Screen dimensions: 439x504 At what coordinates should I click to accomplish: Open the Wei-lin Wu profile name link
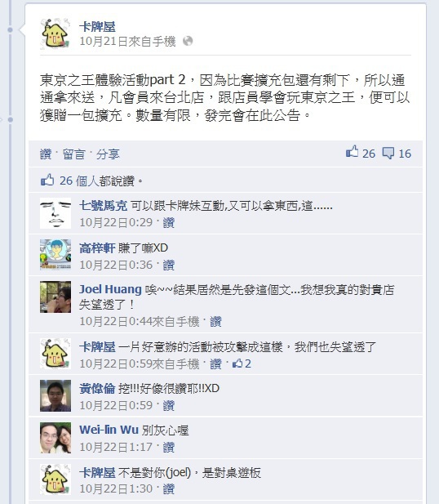[x=109, y=430]
